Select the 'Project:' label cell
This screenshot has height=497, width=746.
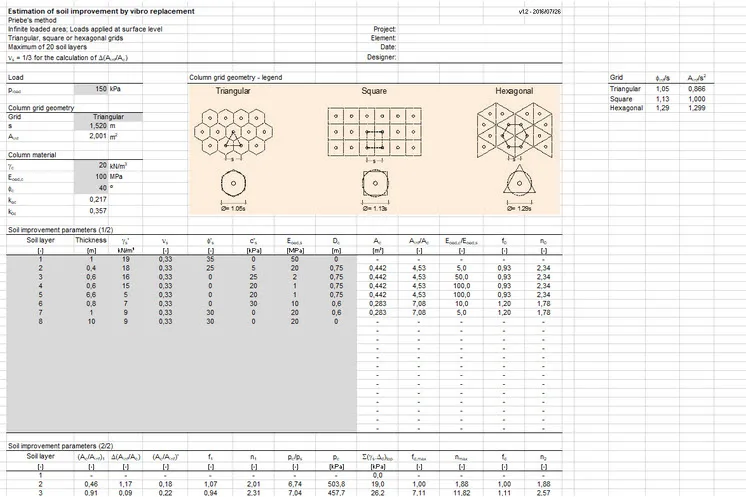(384, 29)
